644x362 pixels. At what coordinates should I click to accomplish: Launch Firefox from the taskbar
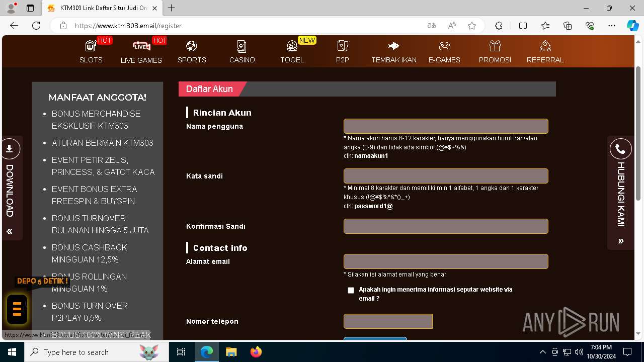tap(256, 352)
